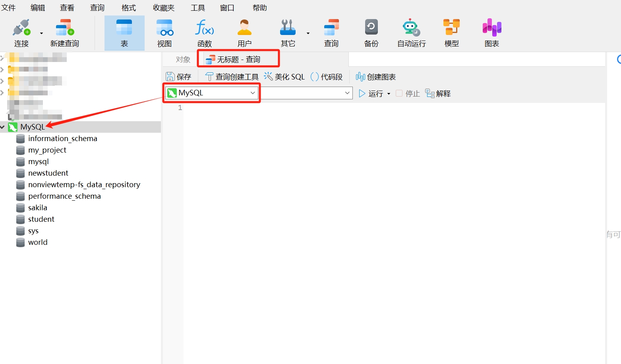
Task: Open the MySQL connection dropdown
Action: 252,93
